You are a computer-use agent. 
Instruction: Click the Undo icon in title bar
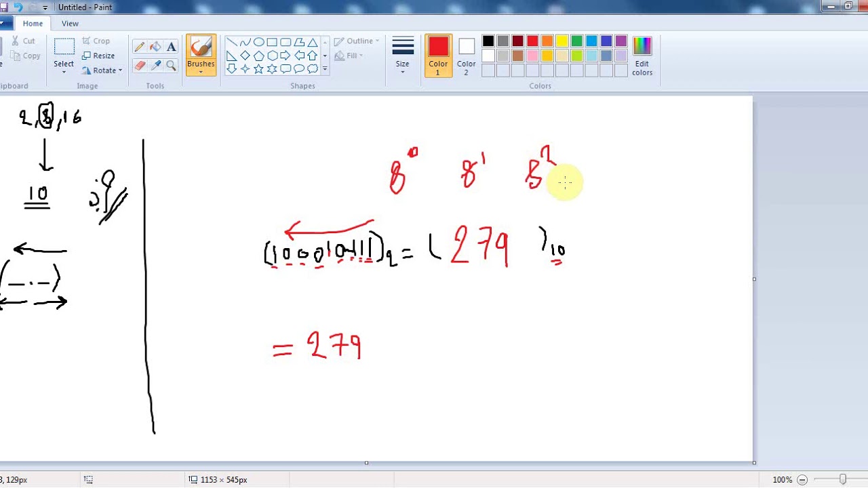pyautogui.click(x=18, y=7)
